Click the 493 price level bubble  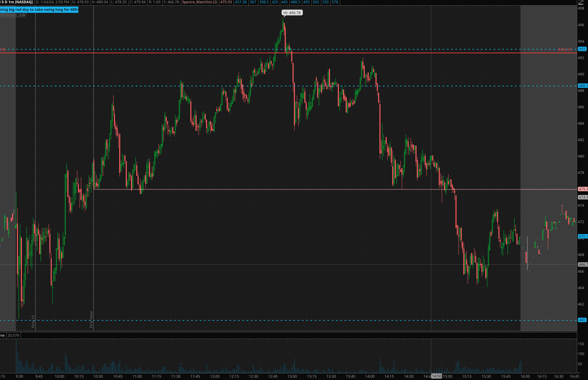coord(582,49)
